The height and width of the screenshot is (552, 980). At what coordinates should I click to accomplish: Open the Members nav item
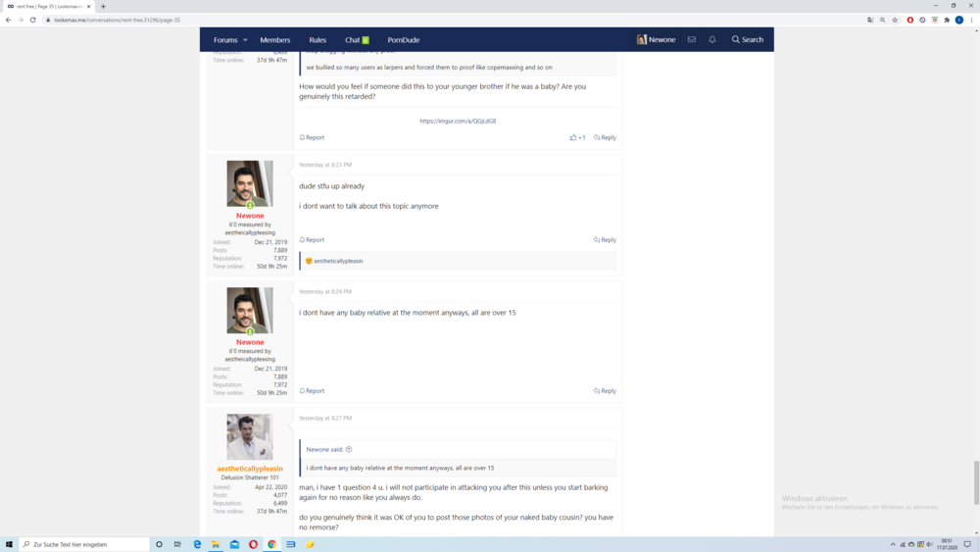[x=275, y=40]
